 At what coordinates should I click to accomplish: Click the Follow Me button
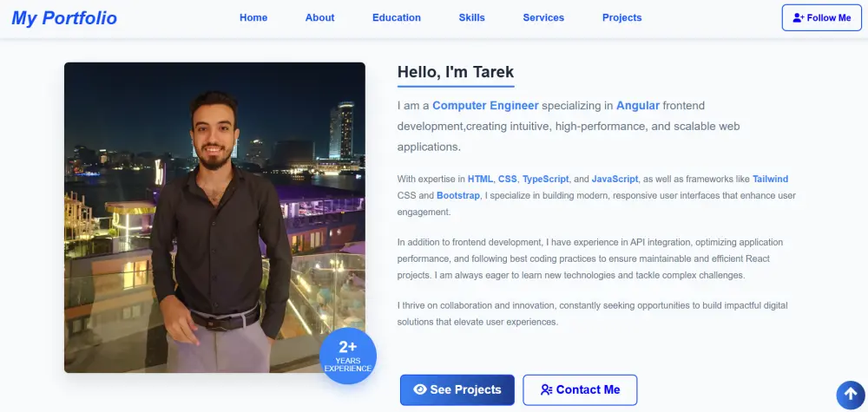point(821,17)
